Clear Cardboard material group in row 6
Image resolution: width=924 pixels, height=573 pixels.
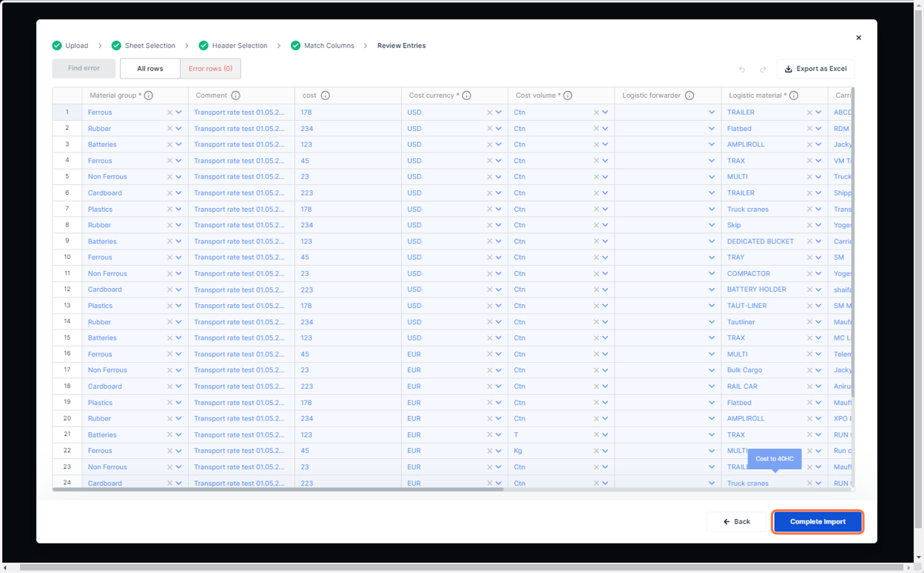pos(169,193)
